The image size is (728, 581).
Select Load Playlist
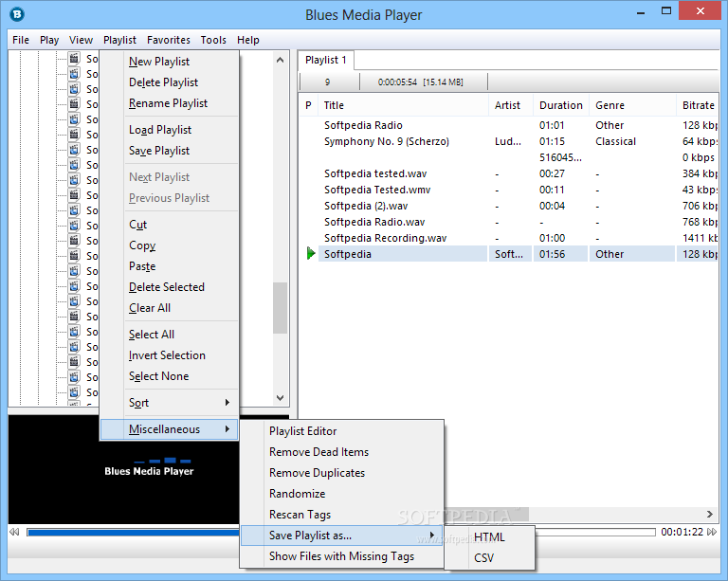170,130
